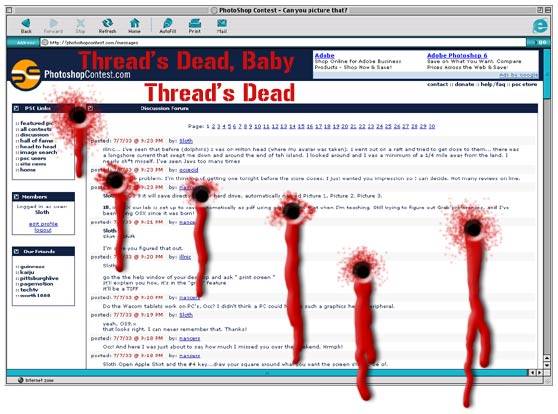Image resolution: width=558 pixels, height=414 pixels.
Task: Open featured pic in PSC Links
Action: [x=36, y=123]
